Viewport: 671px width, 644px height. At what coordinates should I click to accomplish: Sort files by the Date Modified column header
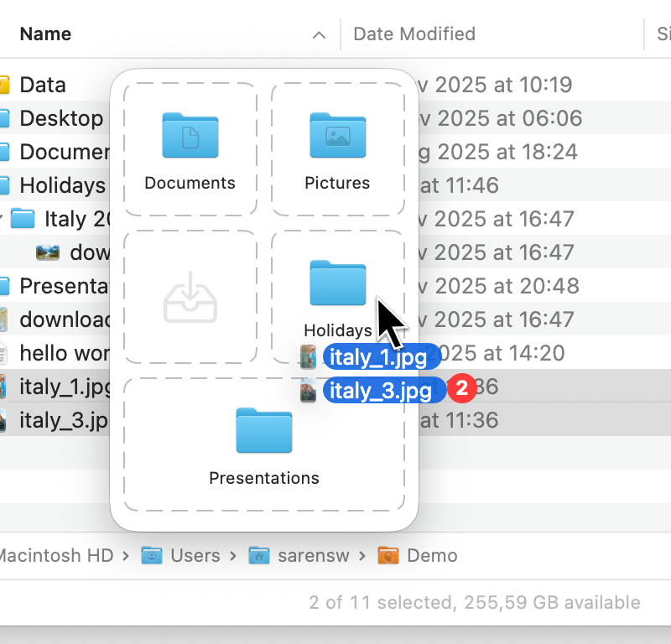tap(414, 34)
